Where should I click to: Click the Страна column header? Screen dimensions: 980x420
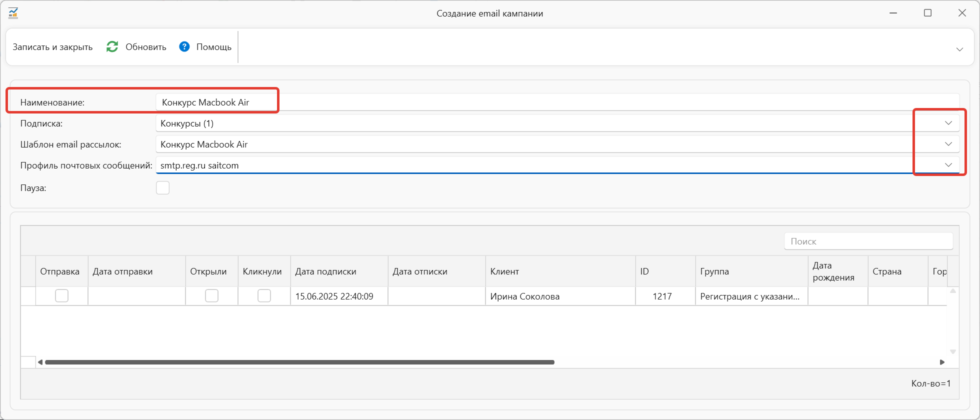click(x=898, y=271)
